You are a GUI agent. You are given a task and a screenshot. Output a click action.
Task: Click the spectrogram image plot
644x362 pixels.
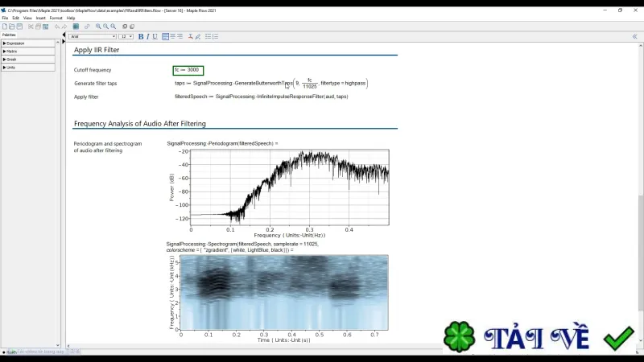284,292
